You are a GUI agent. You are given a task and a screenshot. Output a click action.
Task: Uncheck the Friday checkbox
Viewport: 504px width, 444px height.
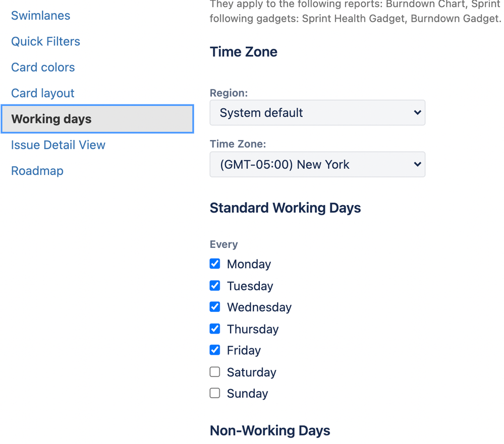pos(215,350)
